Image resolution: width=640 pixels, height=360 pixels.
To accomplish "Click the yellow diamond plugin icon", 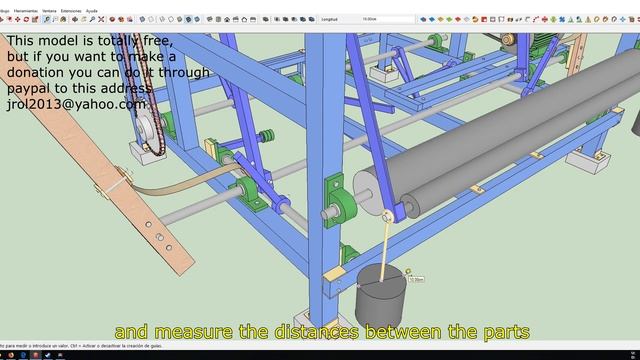I will (440, 19).
